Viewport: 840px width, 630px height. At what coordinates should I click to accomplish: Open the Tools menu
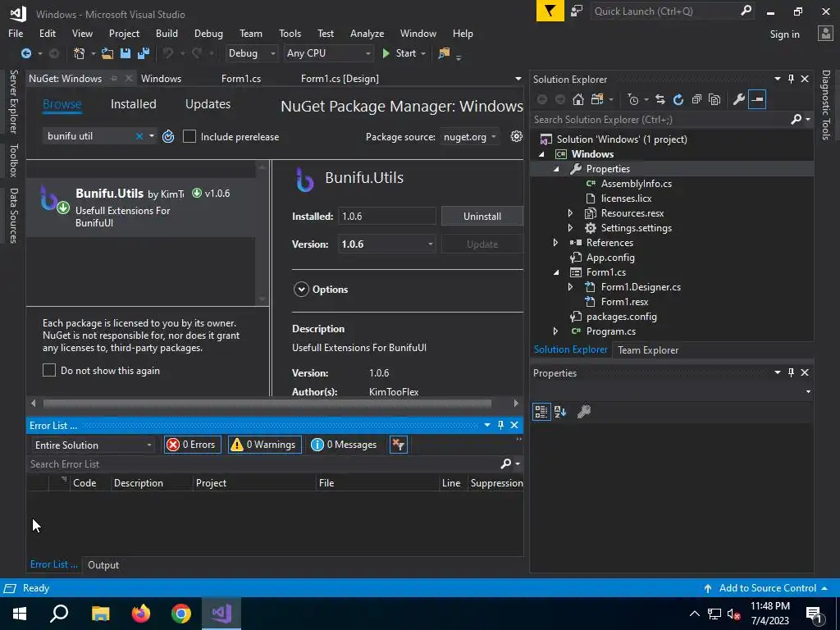pos(290,33)
